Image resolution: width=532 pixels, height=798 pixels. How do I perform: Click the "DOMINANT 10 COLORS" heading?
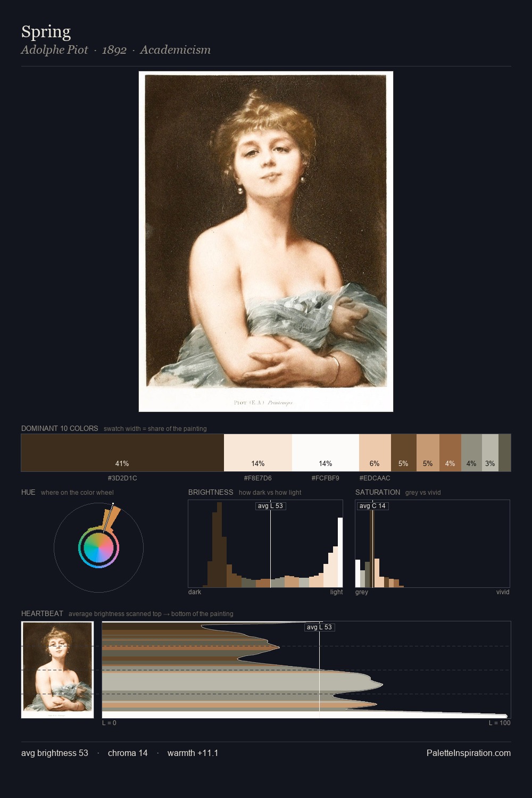point(60,428)
